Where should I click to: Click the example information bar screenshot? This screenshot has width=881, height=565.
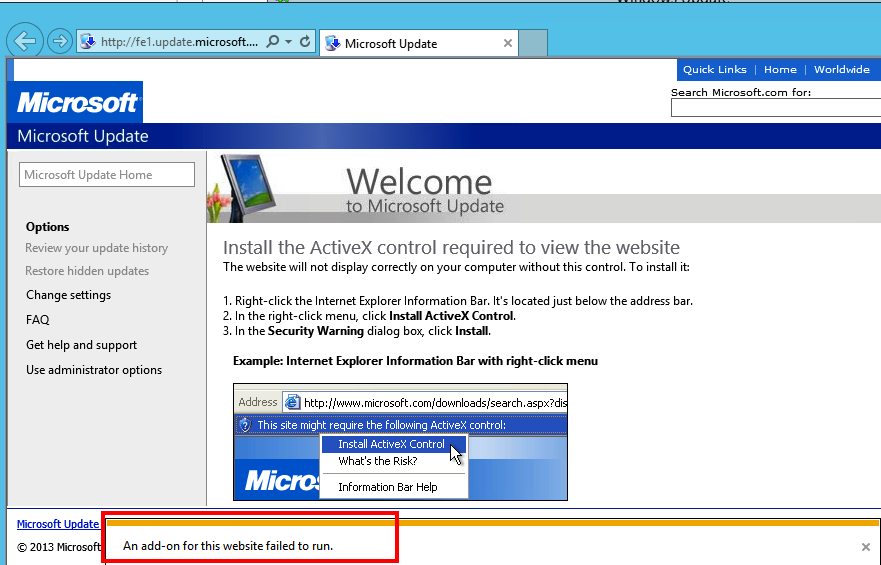(x=400, y=442)
